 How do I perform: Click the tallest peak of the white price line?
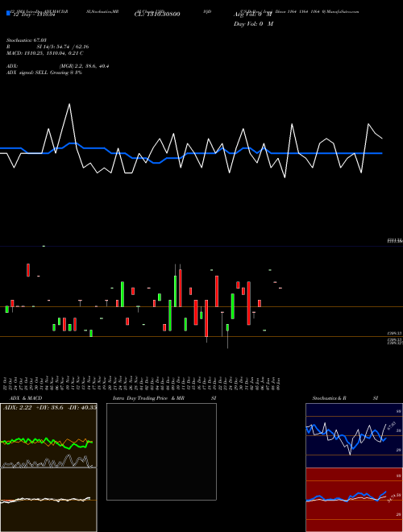click(x=69, y=104)
